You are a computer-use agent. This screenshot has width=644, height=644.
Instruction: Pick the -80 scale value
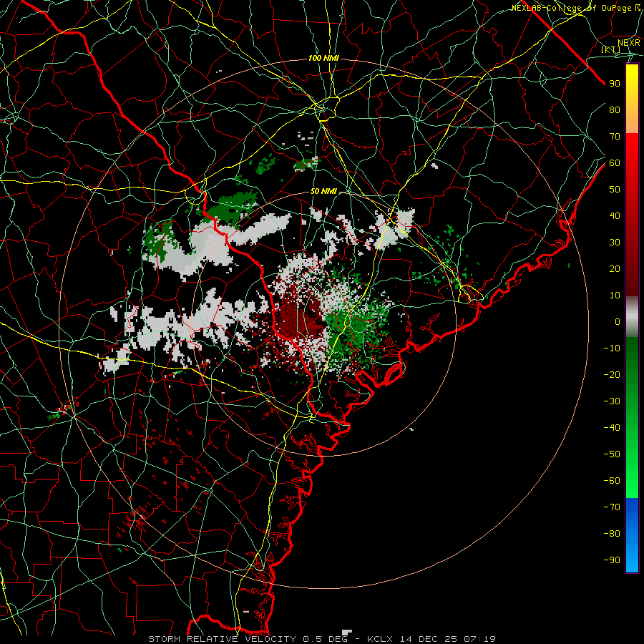(612, 534)
